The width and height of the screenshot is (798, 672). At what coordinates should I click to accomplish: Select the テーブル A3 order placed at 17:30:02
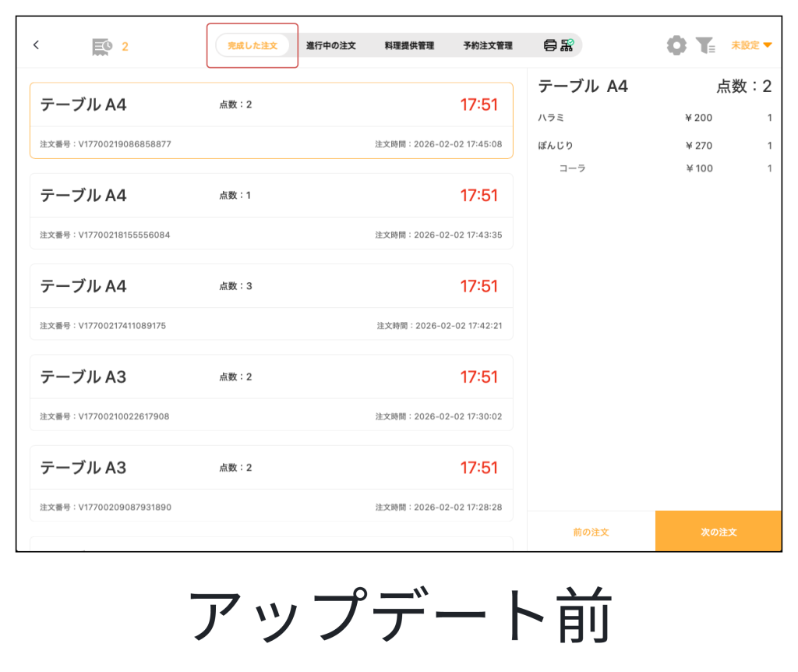(x=271, y=392)
